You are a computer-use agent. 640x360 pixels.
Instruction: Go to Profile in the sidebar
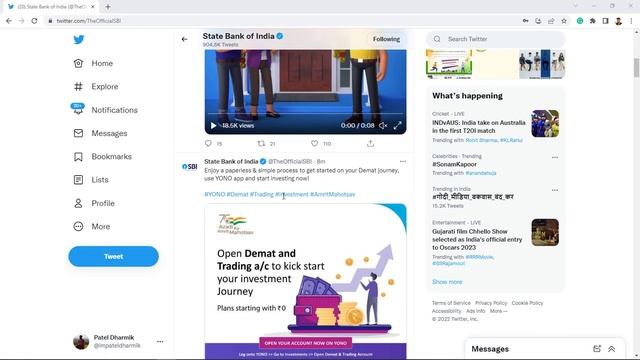point(94,203)
